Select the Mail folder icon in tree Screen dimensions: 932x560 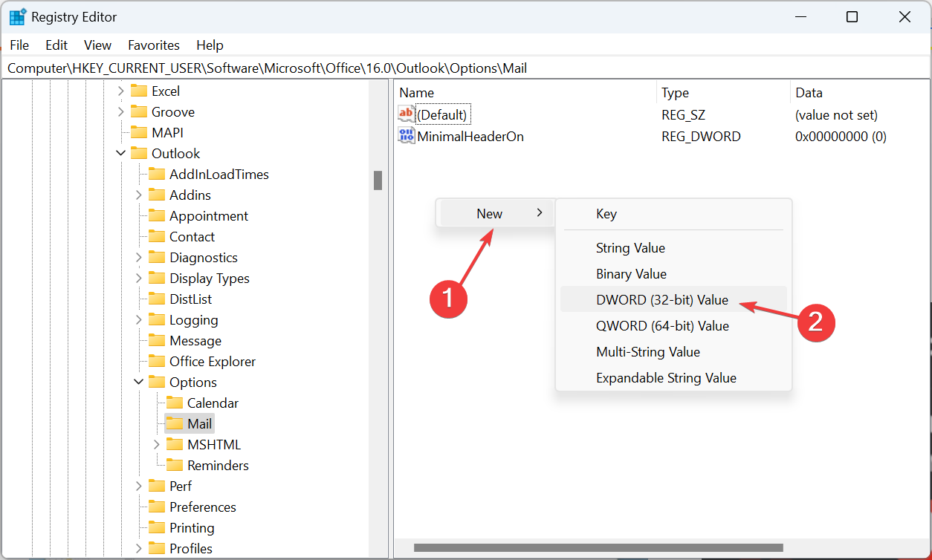click(x=175, y=424)
